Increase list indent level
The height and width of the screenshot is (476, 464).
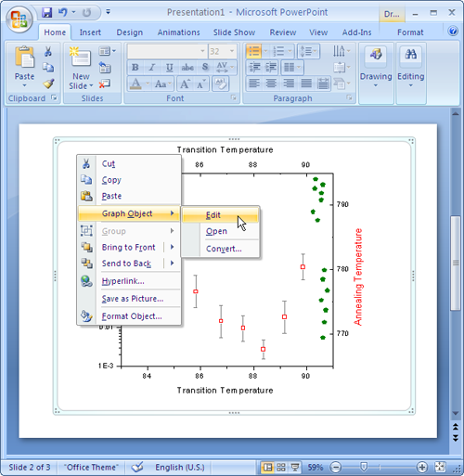[271, 67]
